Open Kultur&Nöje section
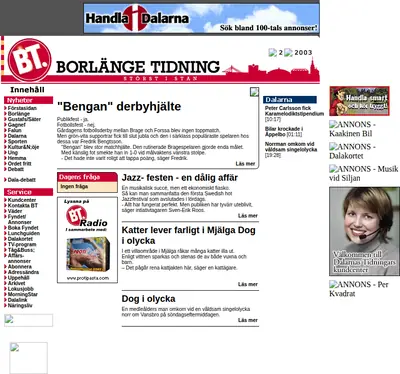This screenshot has width=400, height=374. coord(23,147)
